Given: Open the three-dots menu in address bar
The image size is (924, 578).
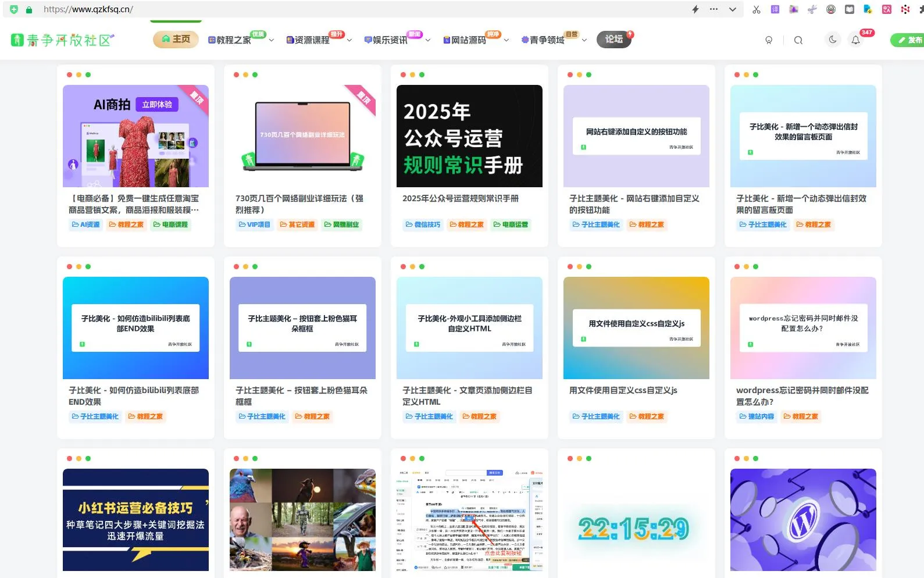Looking at the screenshot, I should click(x=714, y=9).
